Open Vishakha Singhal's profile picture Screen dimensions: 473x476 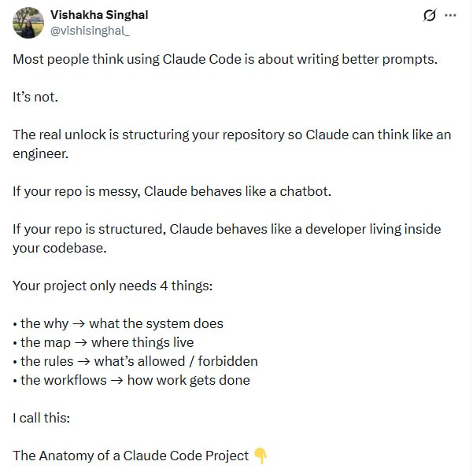(28, 23)
